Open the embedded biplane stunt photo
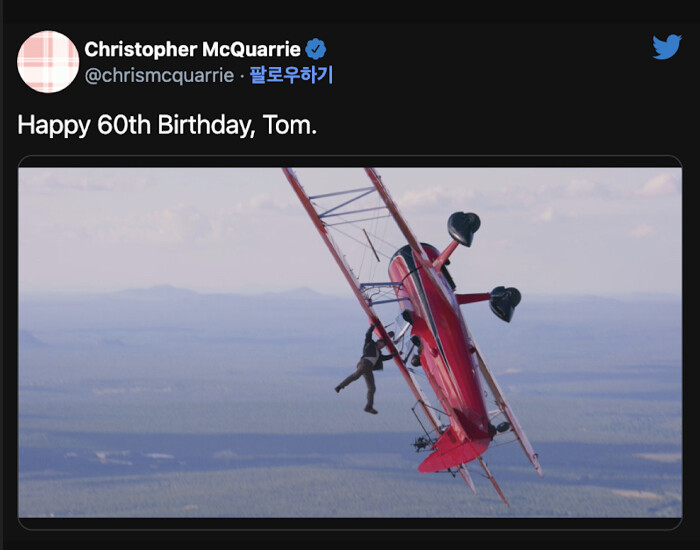 click(x=350, y=342)
